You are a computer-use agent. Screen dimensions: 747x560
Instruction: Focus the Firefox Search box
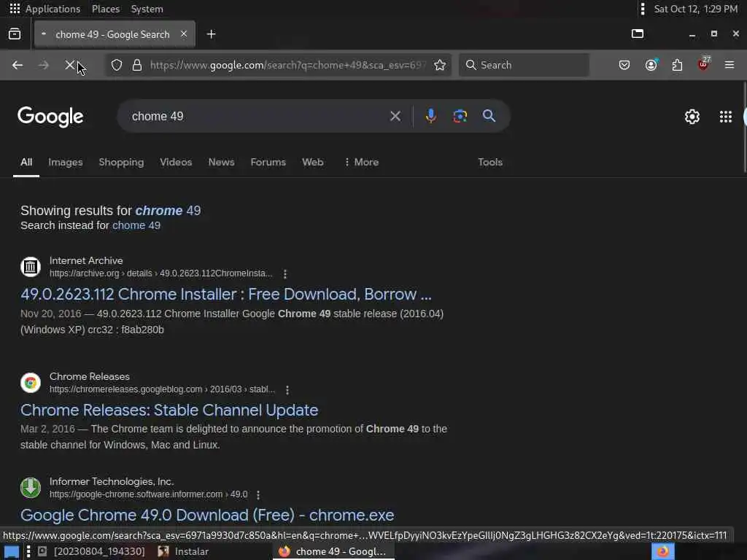click(524, 65)
